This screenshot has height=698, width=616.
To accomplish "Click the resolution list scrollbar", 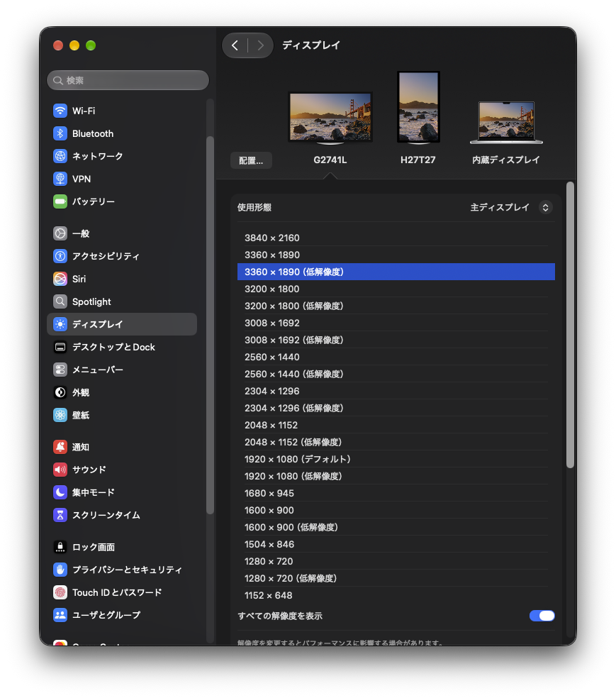I will (570, 325).
